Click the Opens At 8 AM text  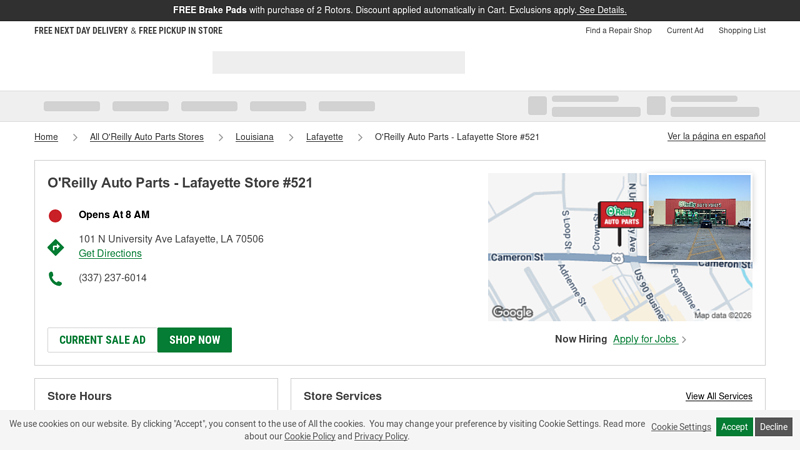pos(114,215)
